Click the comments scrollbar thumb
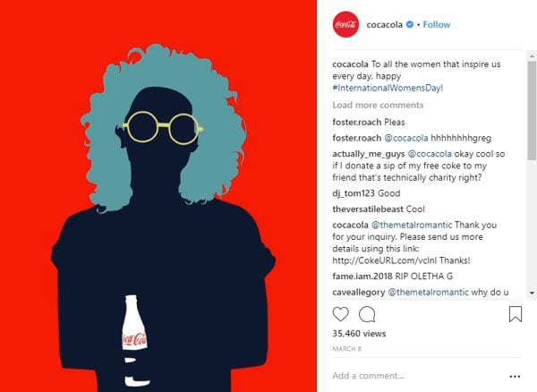537x392 pixels. [532, 111]
